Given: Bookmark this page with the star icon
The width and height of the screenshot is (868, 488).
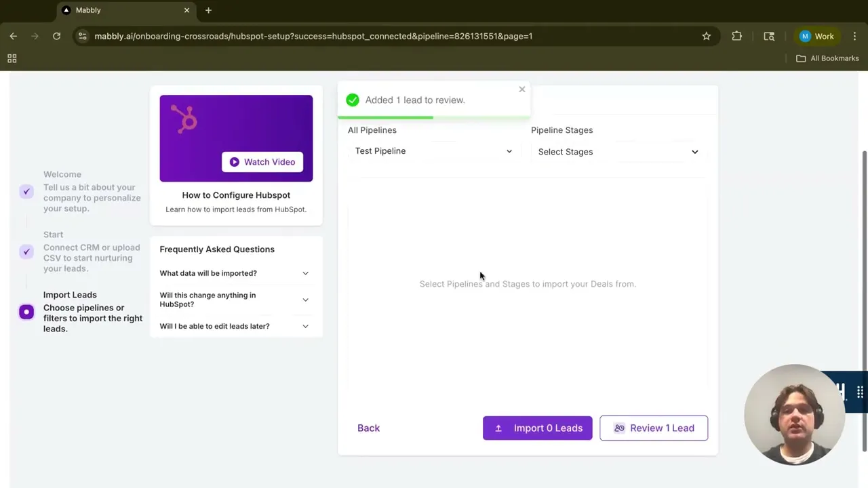Looking at the screenshot, I should click(x=707, y=36).
